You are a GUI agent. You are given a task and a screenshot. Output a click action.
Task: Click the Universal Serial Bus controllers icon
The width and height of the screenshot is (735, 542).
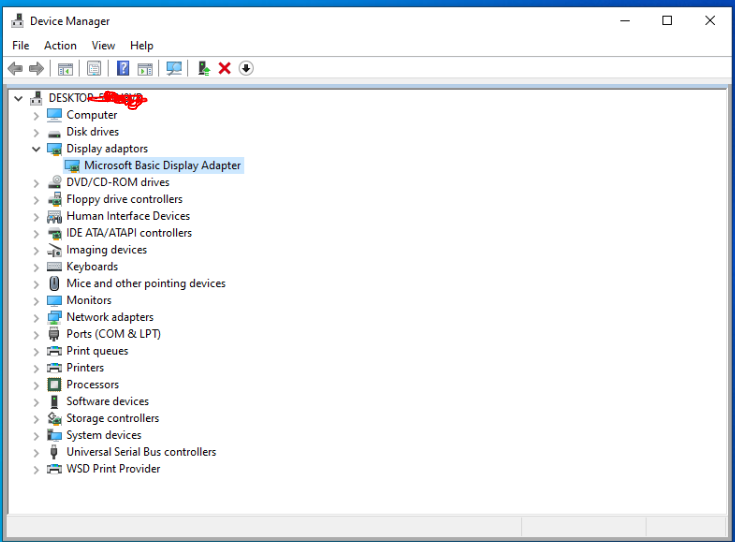click(x=54, y=452)
